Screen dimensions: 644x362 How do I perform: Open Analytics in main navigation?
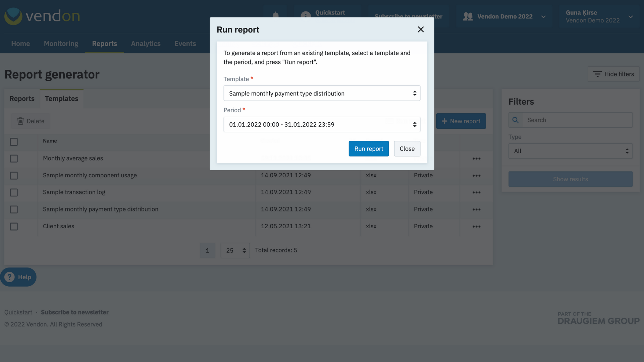point(146,44)
